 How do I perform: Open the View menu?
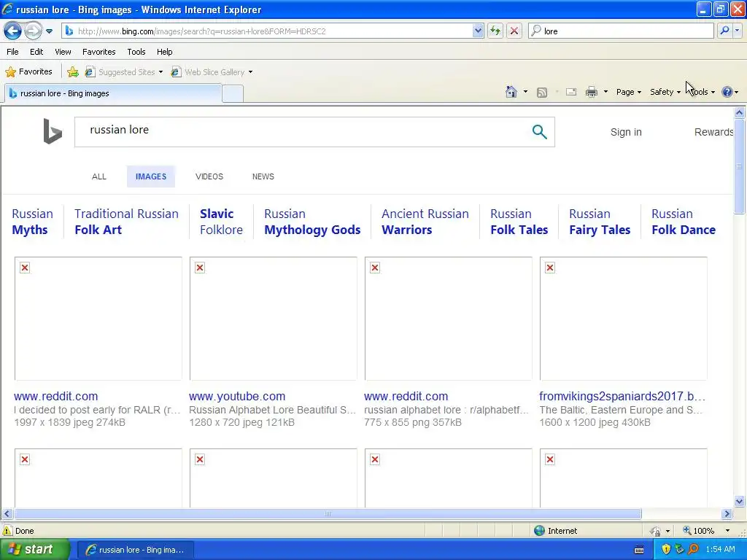(x=63, y=52)
